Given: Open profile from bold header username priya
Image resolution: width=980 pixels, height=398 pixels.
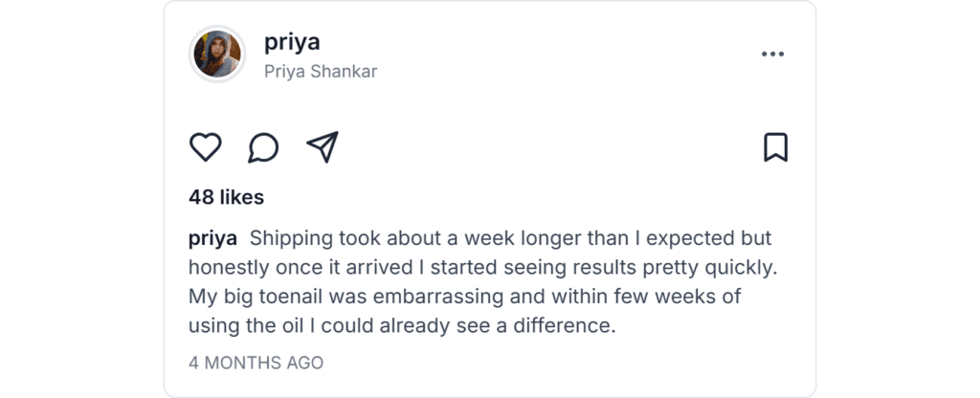Looking at the screenshot, I should pos(292,42).
